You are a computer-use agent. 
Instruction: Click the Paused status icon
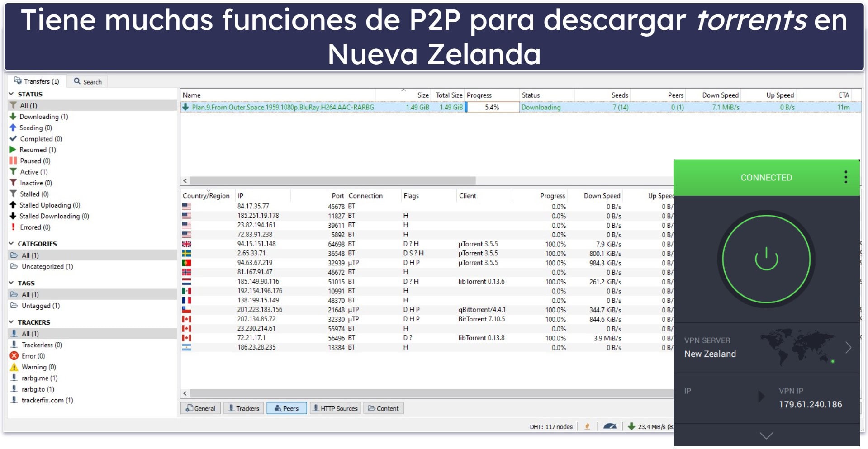13,161
